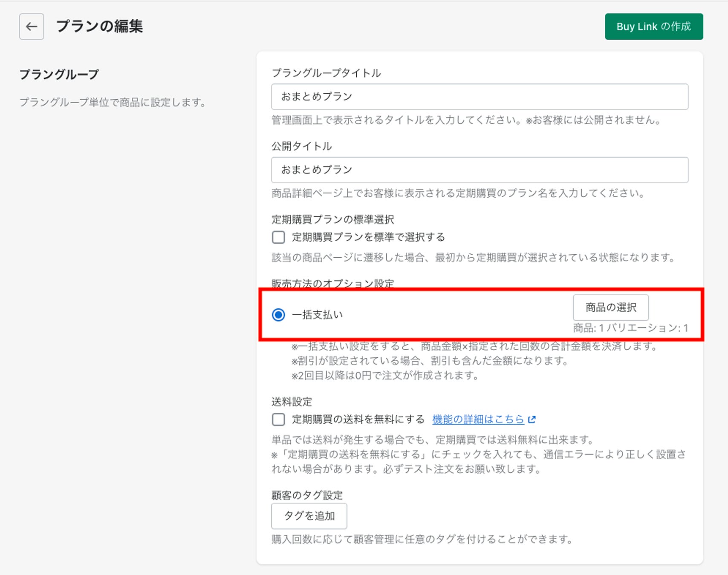Click the external link icon beside 機能の詳細はこちら
The width and height of the screenshot is (728, 575).
point(532,420)
